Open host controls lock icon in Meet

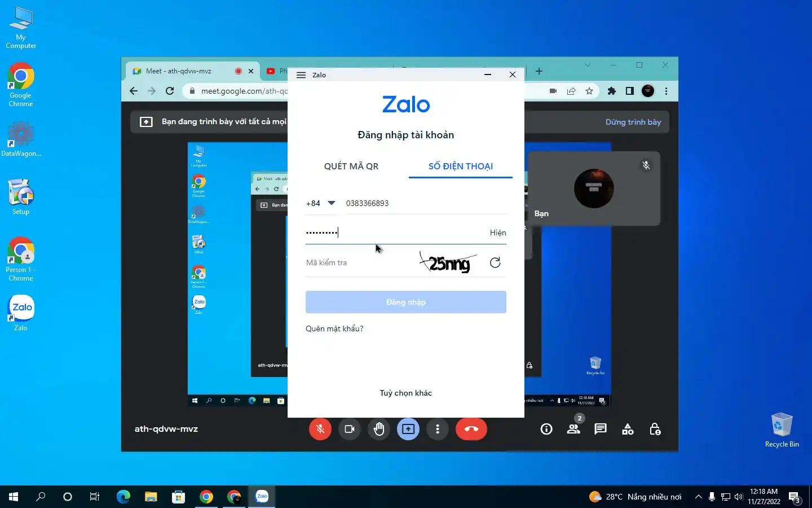tap(655, 429)
